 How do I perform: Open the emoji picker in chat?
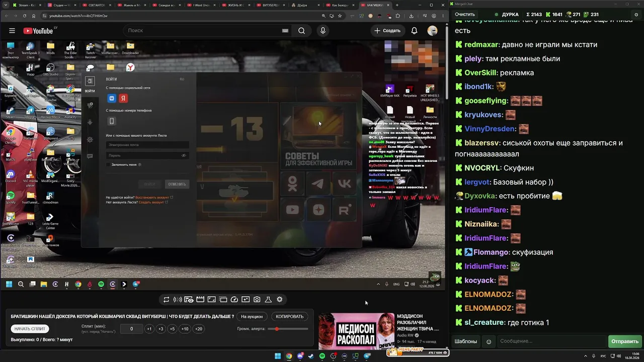[489, 342]
